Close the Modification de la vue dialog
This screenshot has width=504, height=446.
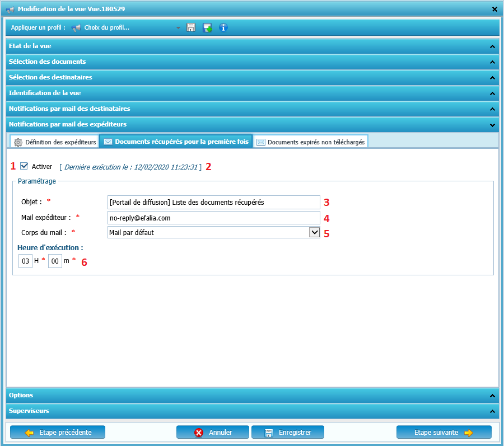pos(494,9)
